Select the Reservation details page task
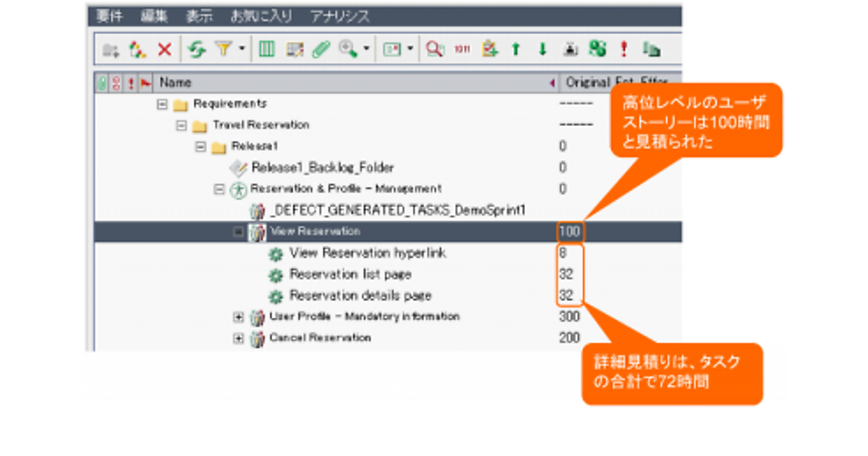This screenshot has width=868, height=456. [x=360, y=296]
